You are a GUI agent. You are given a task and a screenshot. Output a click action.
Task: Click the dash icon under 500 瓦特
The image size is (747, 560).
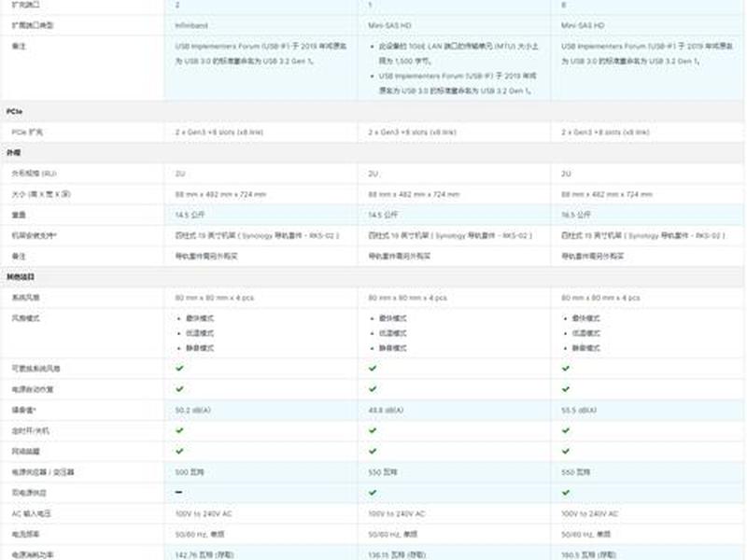click(x=178, y=493)
